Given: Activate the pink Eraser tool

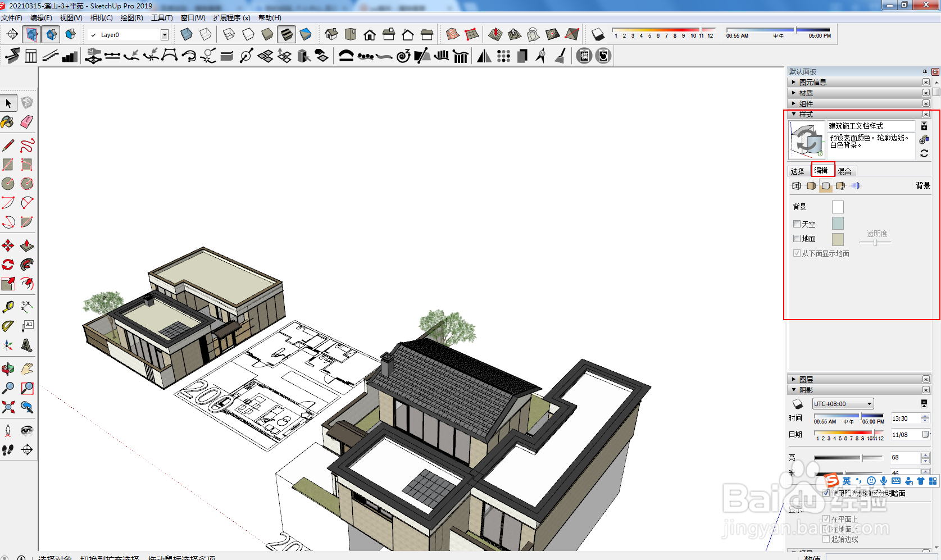Looking at the screenshot, I should [x=27, y=122].
